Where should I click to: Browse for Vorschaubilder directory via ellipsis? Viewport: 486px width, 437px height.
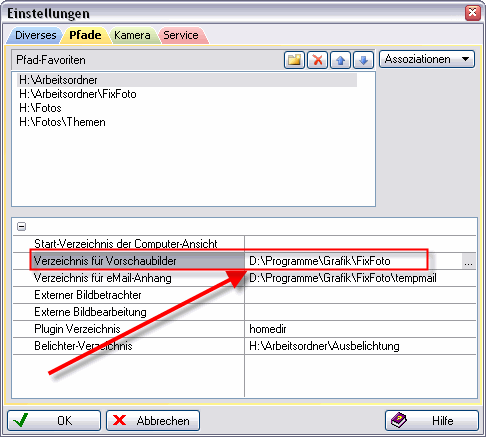coord(468,261)
